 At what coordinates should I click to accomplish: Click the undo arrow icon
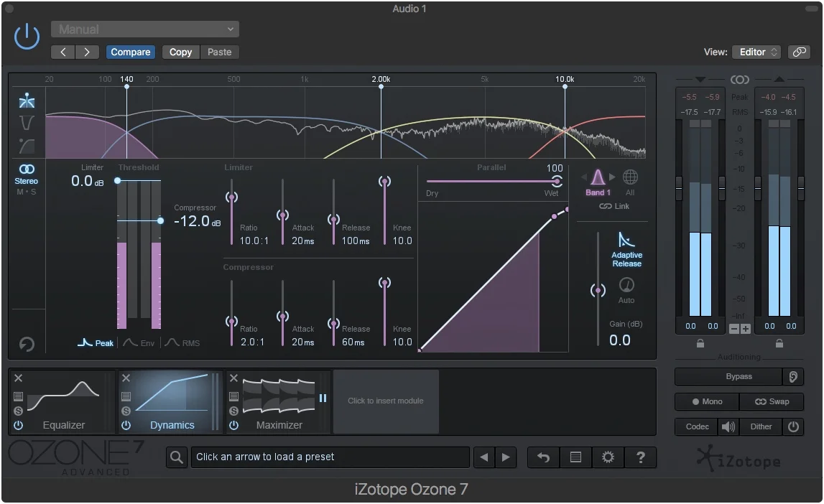(542, 457)
